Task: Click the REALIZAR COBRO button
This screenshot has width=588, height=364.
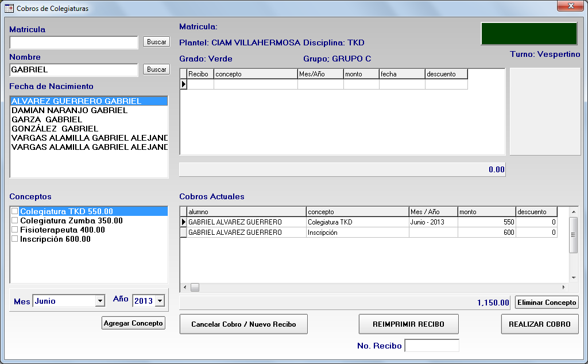Action: pyautogui.click(x=540, y=324)
